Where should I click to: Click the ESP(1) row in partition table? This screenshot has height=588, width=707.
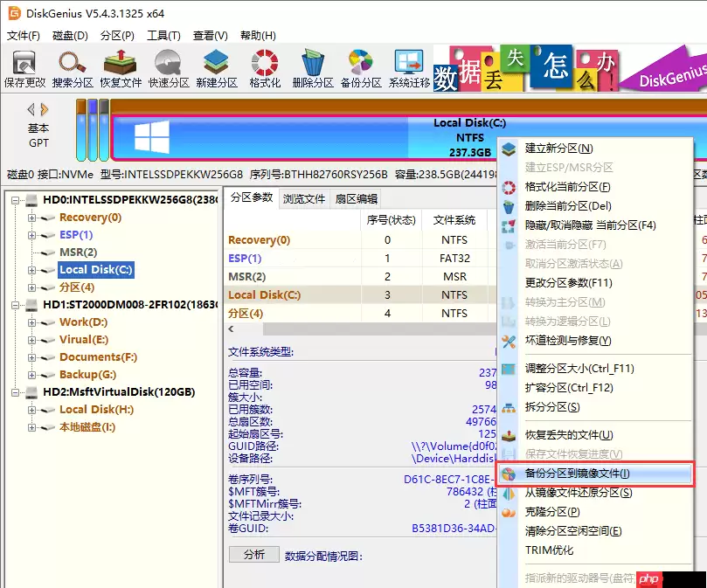(x=360, y=259)
